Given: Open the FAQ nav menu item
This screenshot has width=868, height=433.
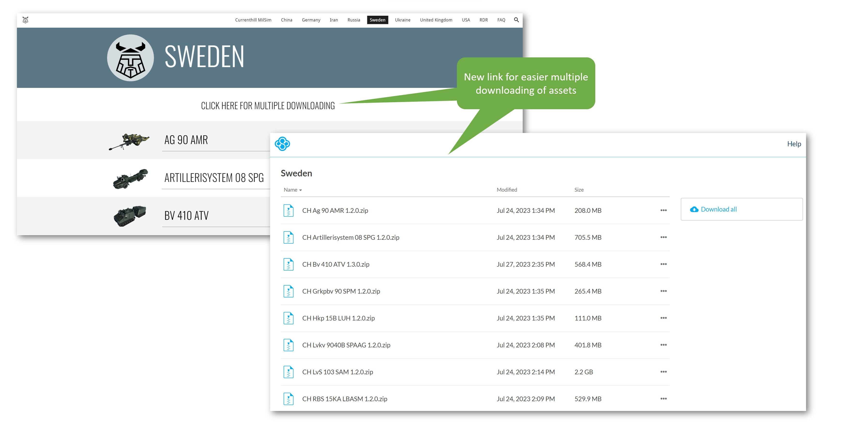Looking at the screenshot, I should pos(501,20).
